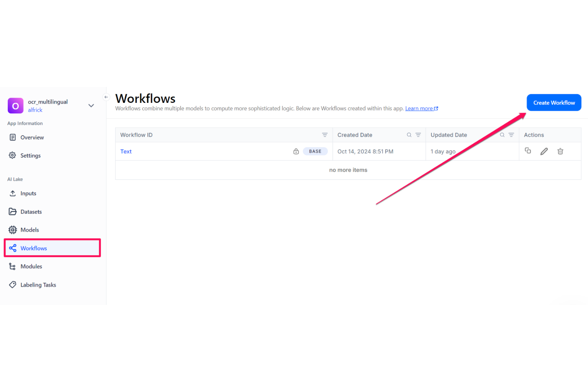Click the pencil edit icon for Text workflow

point(544,151)
